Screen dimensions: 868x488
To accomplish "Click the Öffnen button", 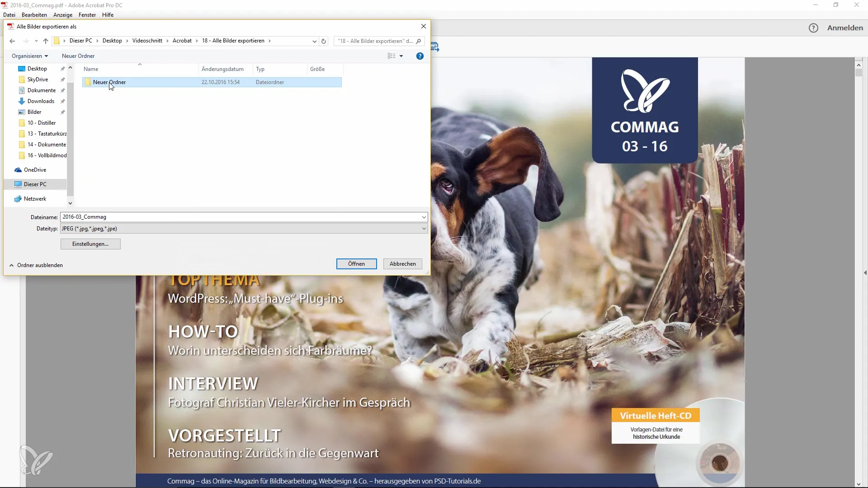I will coord(356,263).
